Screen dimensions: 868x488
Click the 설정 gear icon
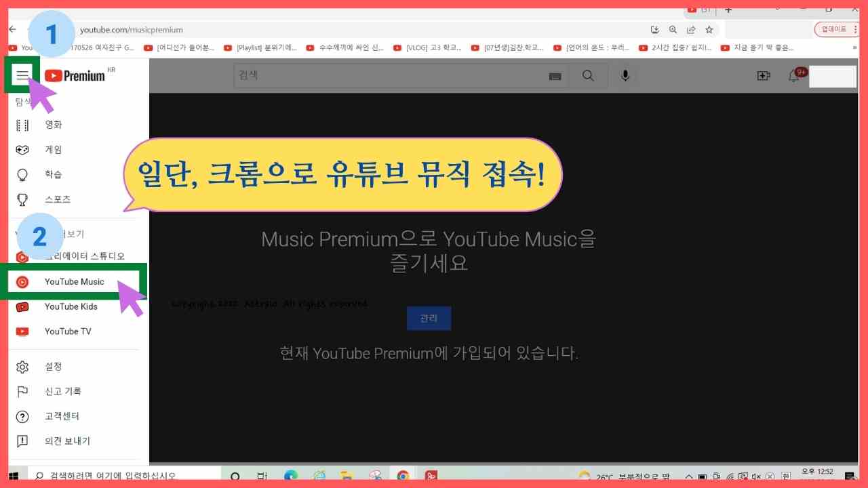pos(22,367)
